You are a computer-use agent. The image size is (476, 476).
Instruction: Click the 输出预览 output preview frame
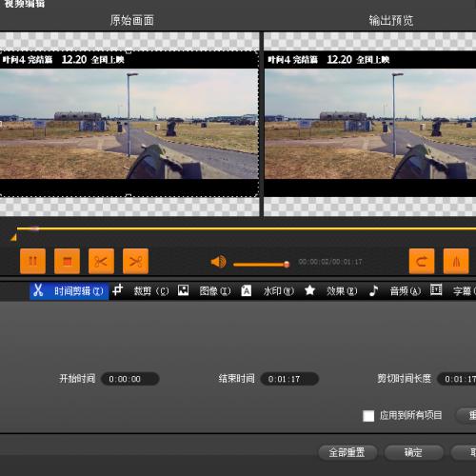click(370, 124)
